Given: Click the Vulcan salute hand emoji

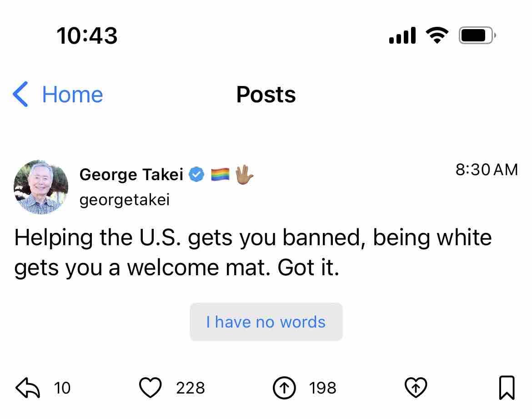Looking at the screenshot, I should [x=244, y=174].
